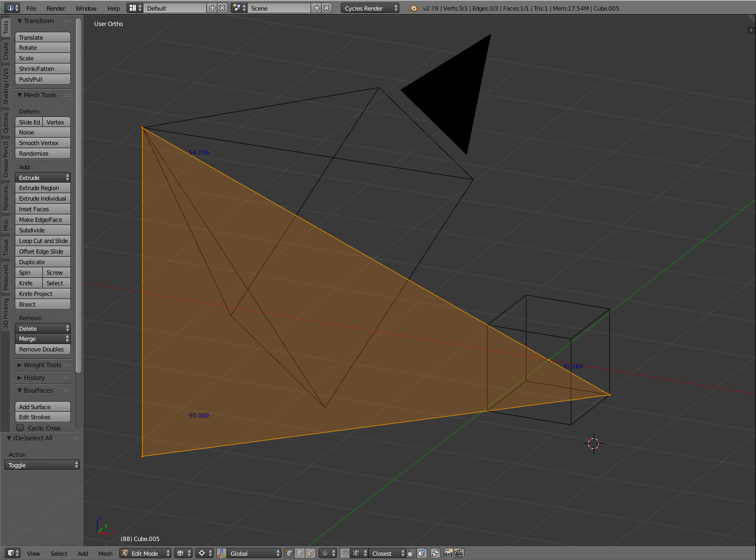Click the Translate button
Image resolution: width=756 pixels, height=560 pixels.
(x=43, y=37)
